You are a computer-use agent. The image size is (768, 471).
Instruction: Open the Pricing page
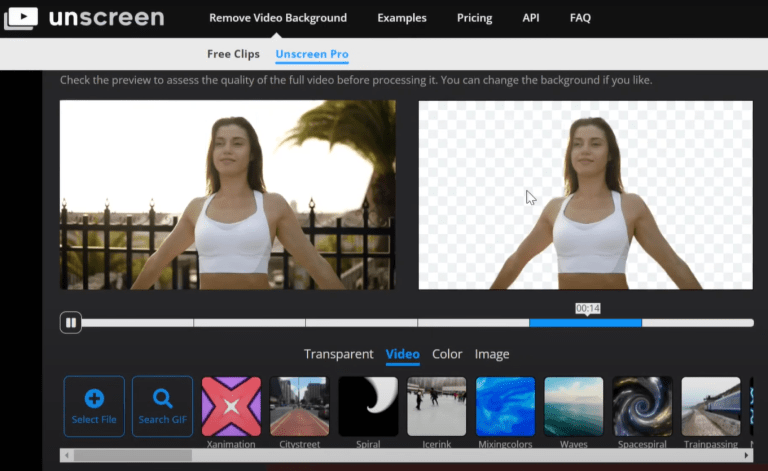pyautogui.click(x=474, y=18)
